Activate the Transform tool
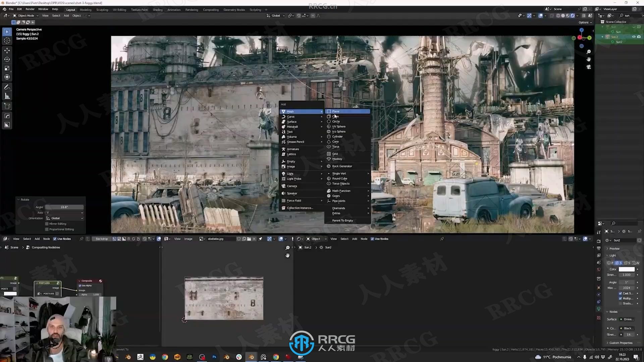This screenshot has height=362, width=644. pyautogui.click(x=7, y=77)
